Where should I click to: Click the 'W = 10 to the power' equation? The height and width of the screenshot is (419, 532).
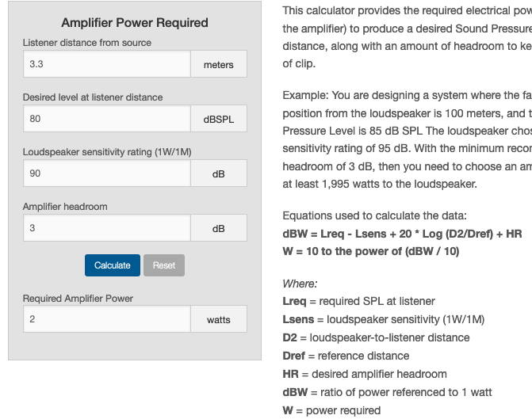coord(370,252)
